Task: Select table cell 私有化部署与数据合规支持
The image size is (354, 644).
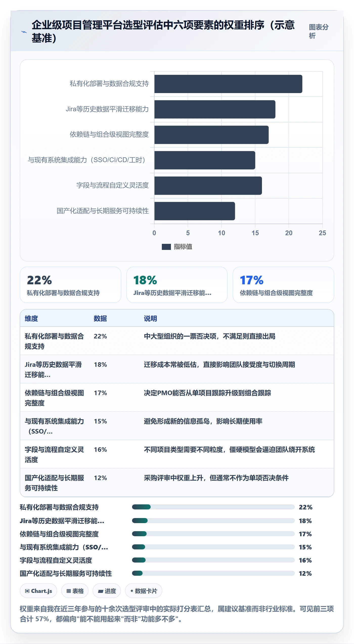Action: [x=54, y=341]
